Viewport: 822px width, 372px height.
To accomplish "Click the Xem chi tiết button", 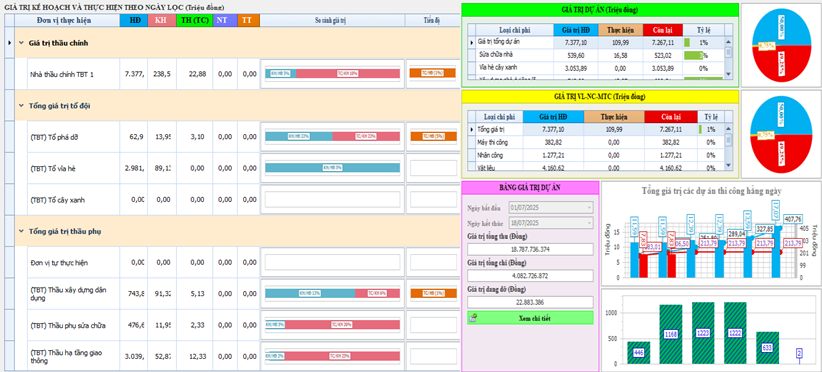I will tap(531, 318).
